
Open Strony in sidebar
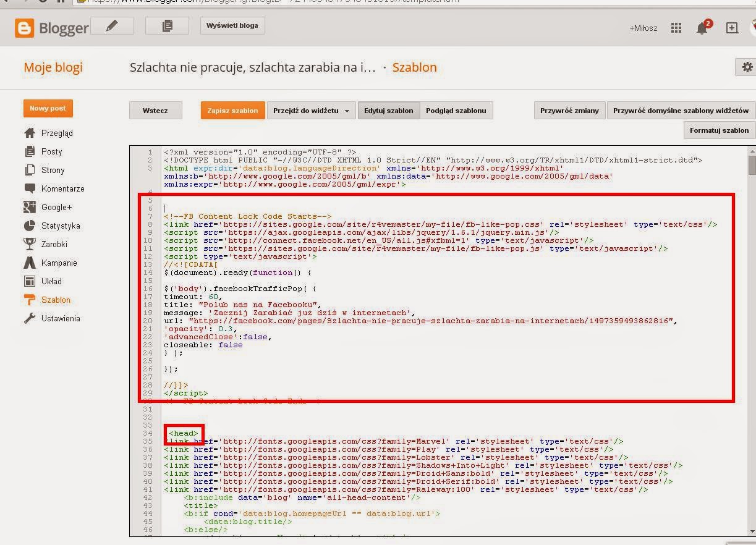(53, 170)
